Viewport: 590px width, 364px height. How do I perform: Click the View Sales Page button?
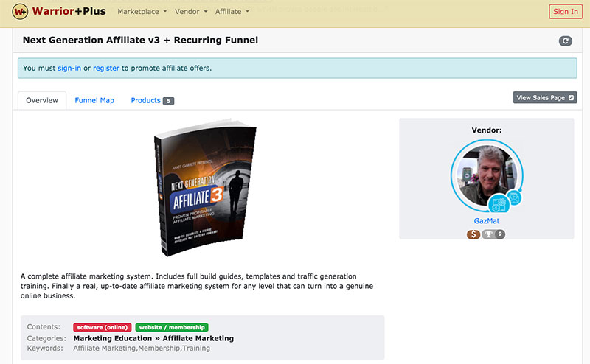coord(544,98)
